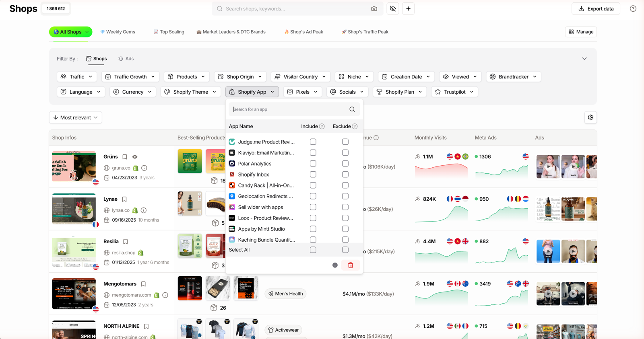644x339 pixels.
Task: Open Shop's Ad Peak tab
Action: tap(303, 32)
